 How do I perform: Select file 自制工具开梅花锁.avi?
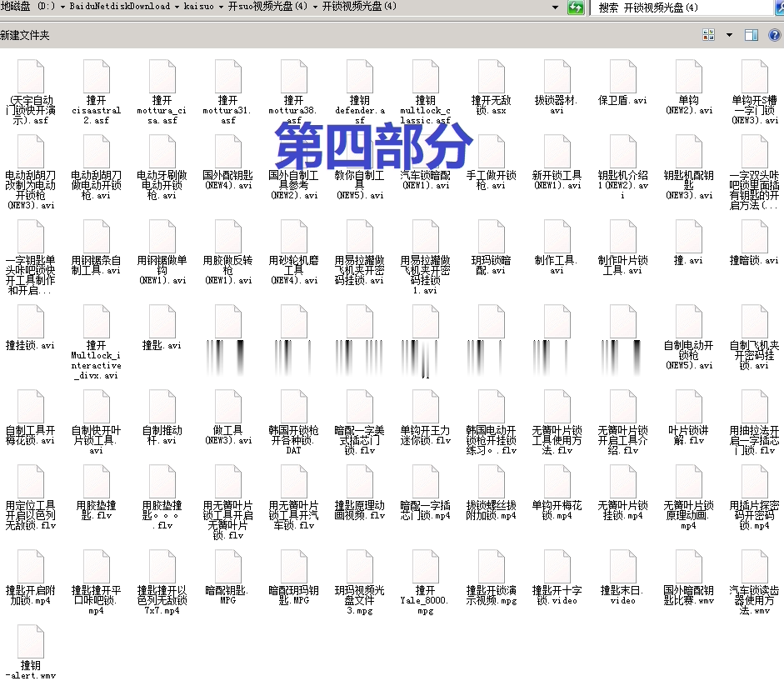click(x=31, y=418)
